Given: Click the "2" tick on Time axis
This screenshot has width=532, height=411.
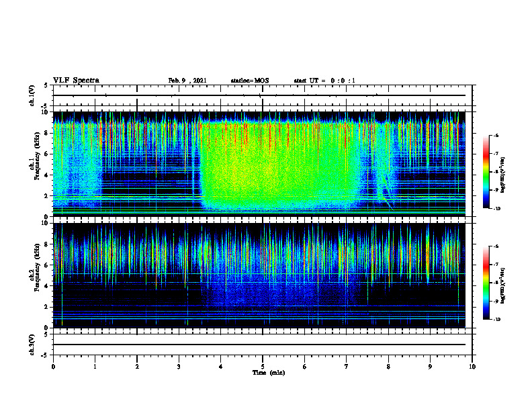Looking at the screenshot, I should [x=137, y=367].
